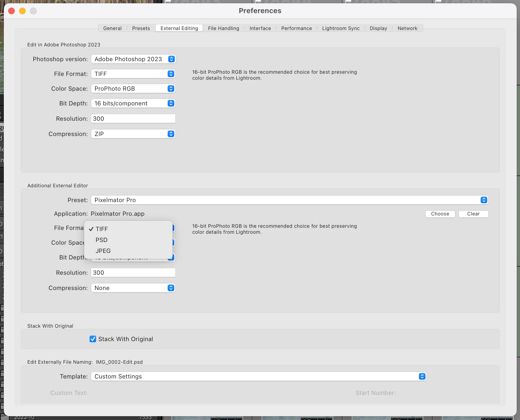The image size is (520, 420).
Task: Select the External Editing tab
Action: (179, 28)
